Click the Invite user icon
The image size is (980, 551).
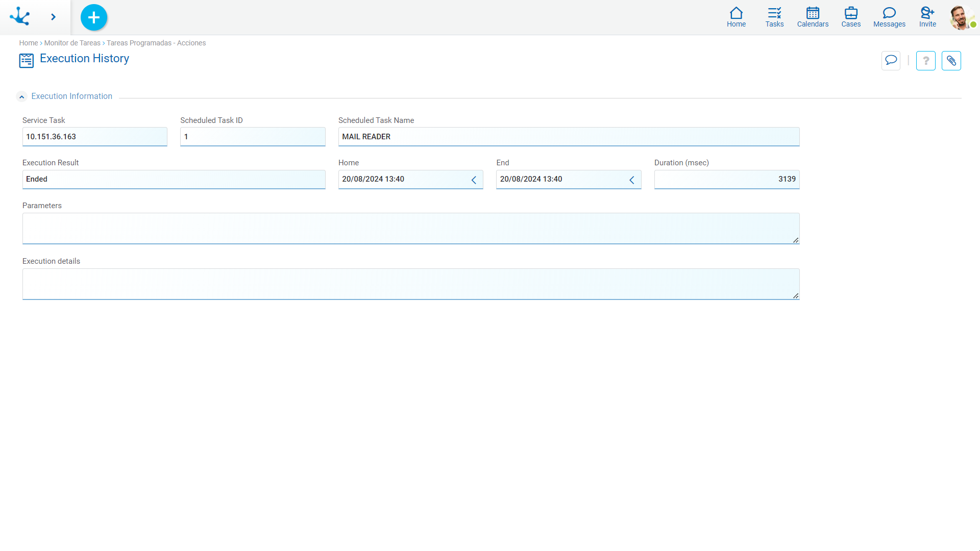coord(927,17)
